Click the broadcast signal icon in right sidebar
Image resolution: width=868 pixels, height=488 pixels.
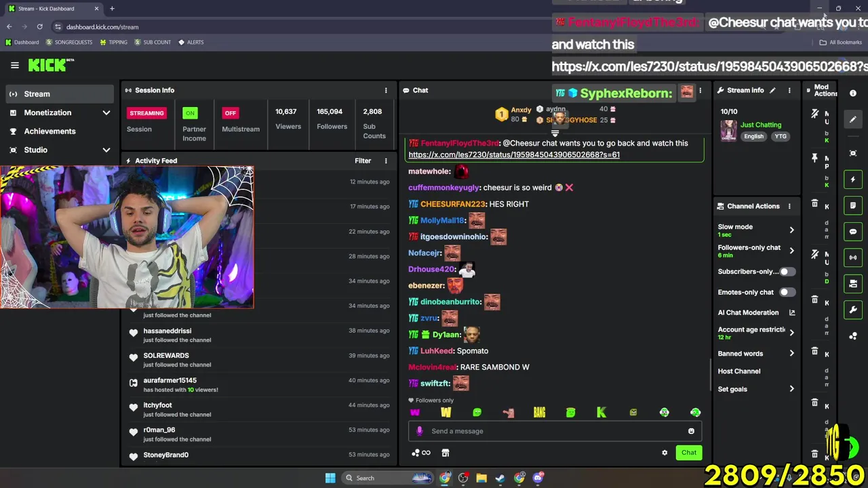coord(853,258)
